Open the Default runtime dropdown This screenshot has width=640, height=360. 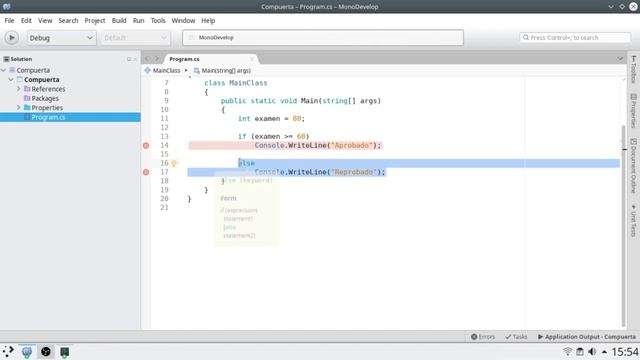coord(135,38)
